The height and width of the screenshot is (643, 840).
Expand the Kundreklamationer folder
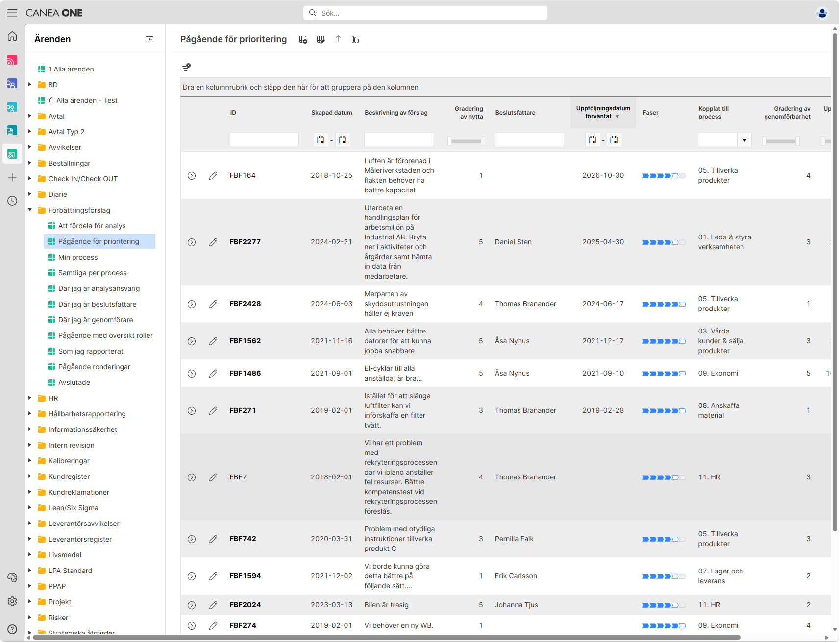click(30, 492)
